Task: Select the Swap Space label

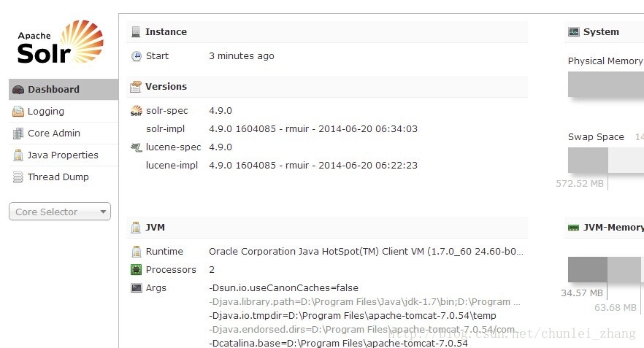Action: [596, 137]
